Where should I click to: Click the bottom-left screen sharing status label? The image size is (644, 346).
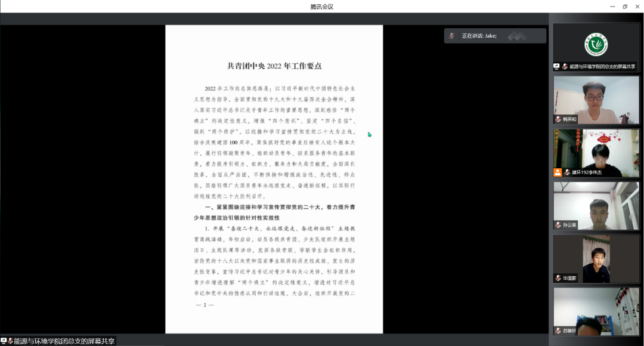pos(60,341)
